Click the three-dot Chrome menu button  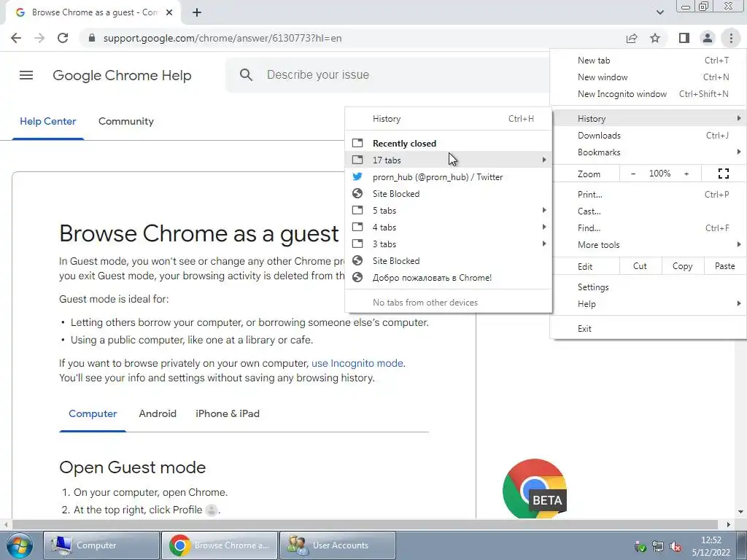pyautogui.click(x=731, y=38)
